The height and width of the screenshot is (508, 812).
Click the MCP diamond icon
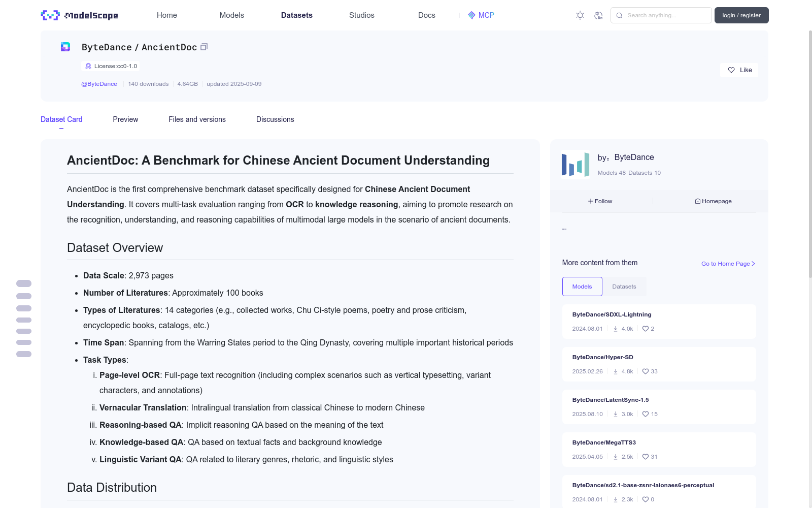pyautogui.click(x=471, y=15)
